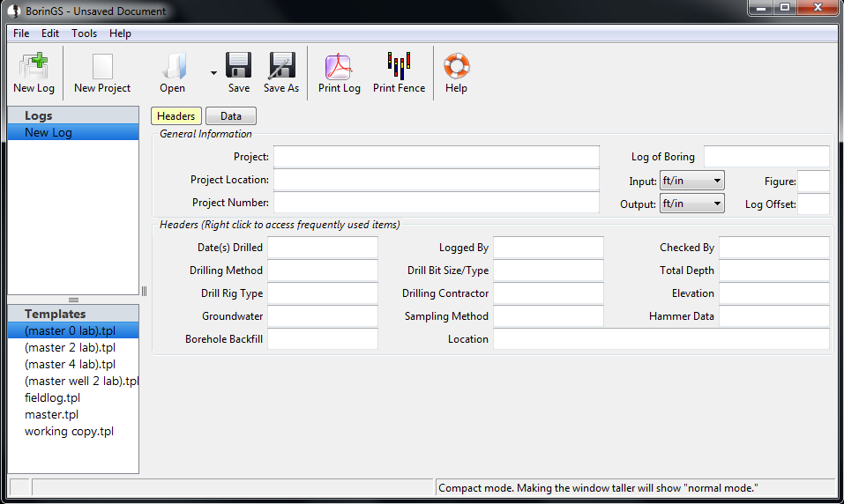Click the Log Offset field
The height and width of the screenshot is (504, 844).
tap(813, 204)
